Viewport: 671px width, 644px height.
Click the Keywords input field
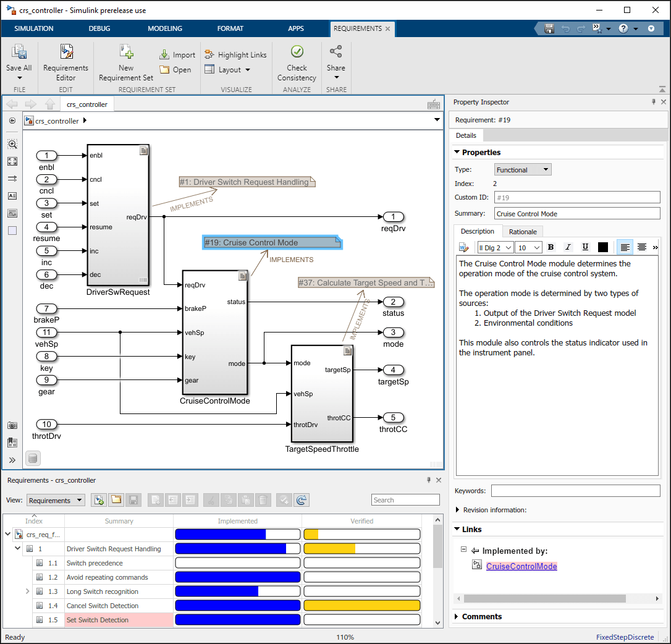575,491
